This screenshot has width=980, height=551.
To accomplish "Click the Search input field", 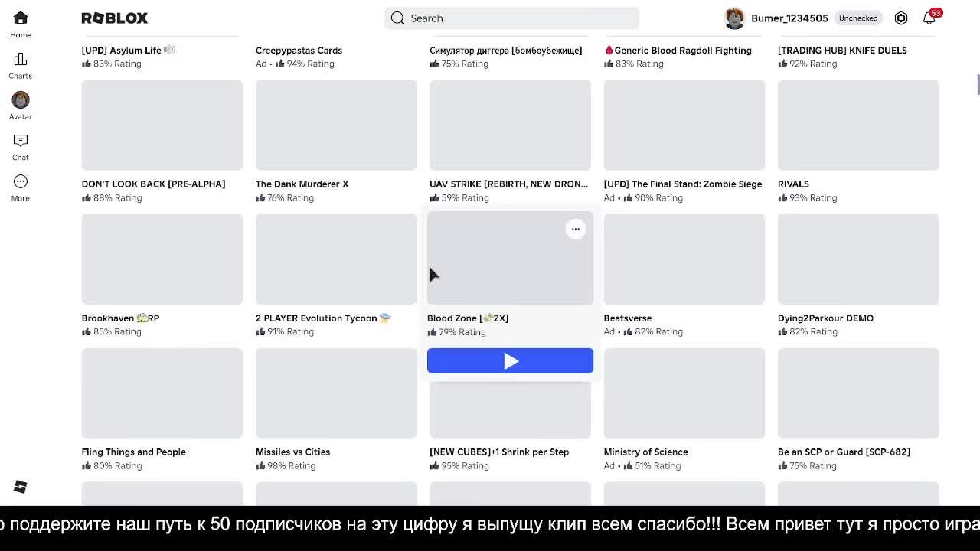I will coord(511,18).
